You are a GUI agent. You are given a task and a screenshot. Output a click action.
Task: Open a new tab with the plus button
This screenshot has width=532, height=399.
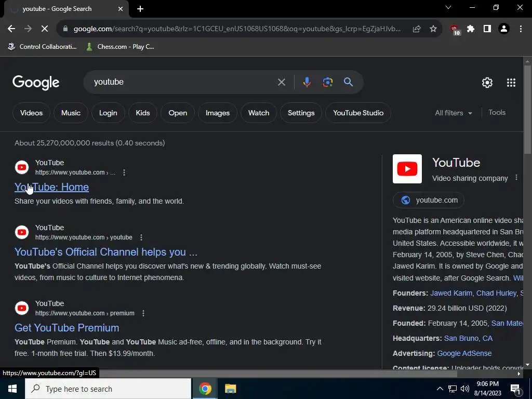pos(140,9)
